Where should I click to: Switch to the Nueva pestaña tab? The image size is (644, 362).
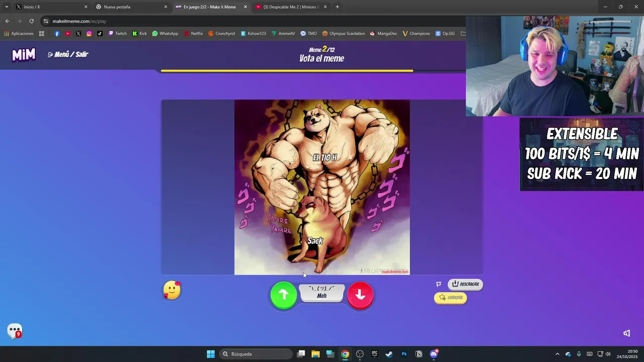(132, 7)
